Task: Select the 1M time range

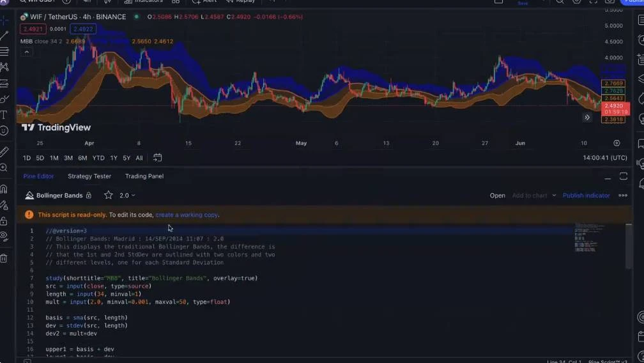Action: tap(54, 158)
